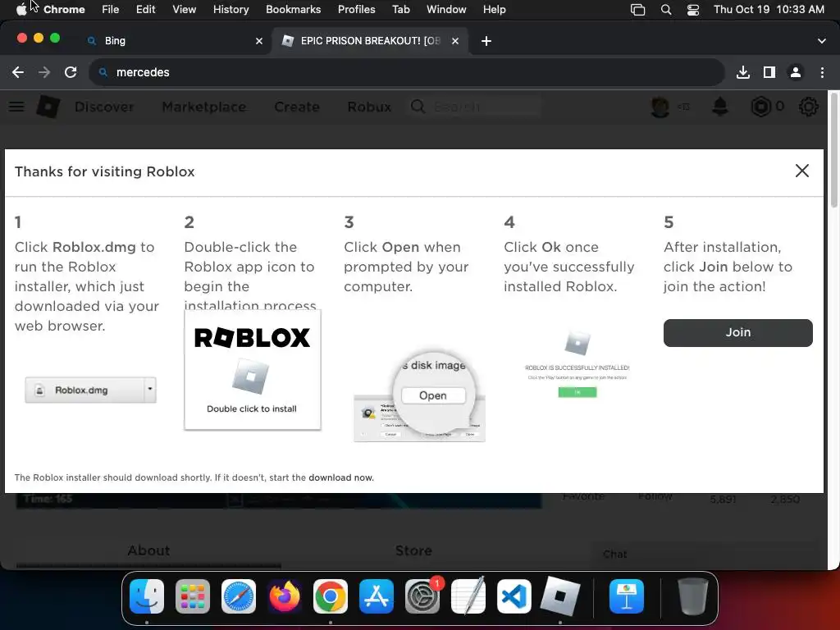The image size is (840, 630).
Task: Open App Store from the dock
Action: pos(376,596)
